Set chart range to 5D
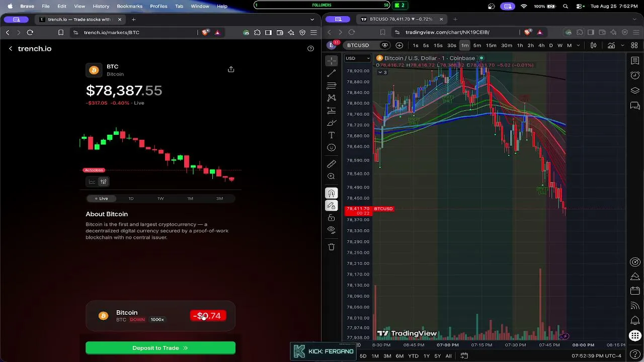This screenshot has height=362, width=644. pyautogui.click(x=363, y=356)
